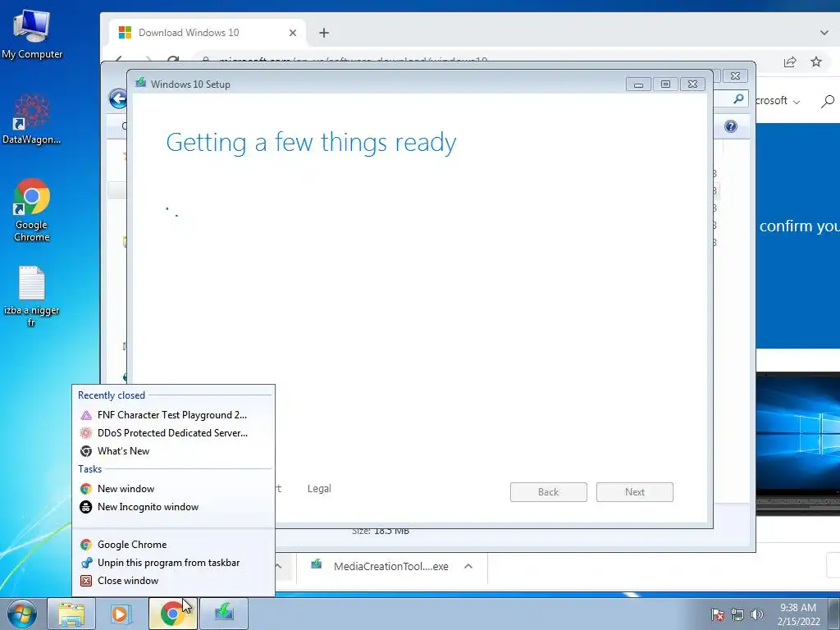This screenshot has height=630, width=840.
Task: Open network status tray icon
Action: (737, 614)
